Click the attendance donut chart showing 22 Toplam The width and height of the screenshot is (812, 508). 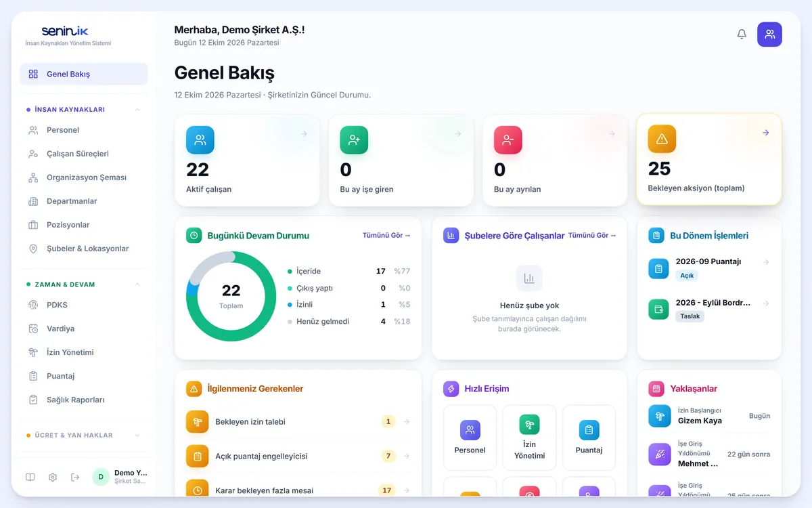(x=231, y=296)
